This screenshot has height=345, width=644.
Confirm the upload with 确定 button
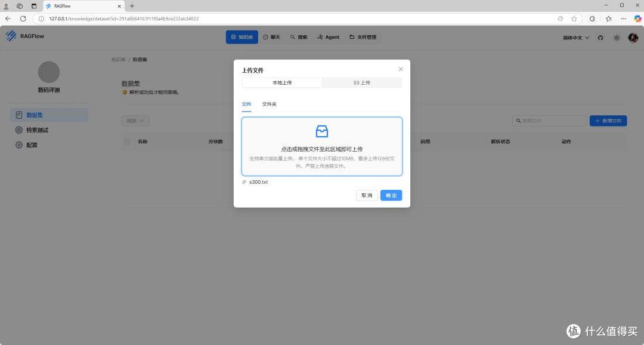(x=391, y=195)
